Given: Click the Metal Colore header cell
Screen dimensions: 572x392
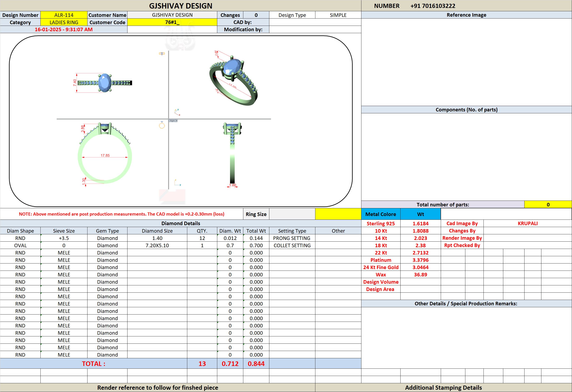Looking at the screenshot, I should [381, 214].
